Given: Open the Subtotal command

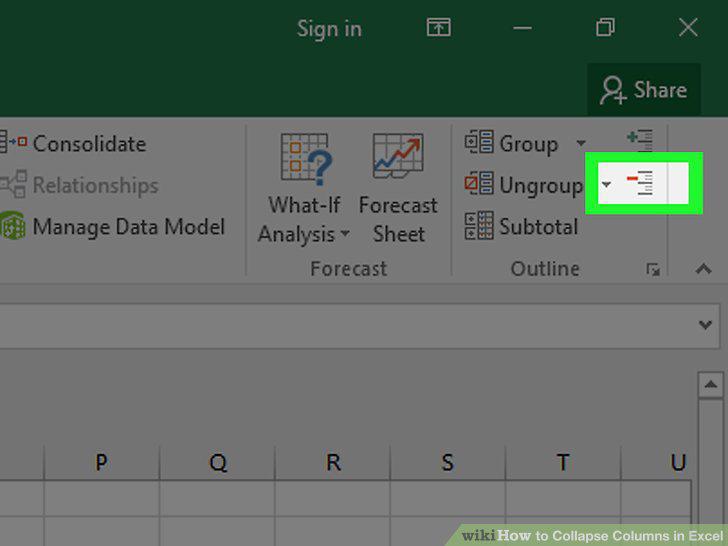Looking at the screenshot, I should click(522, 226).
